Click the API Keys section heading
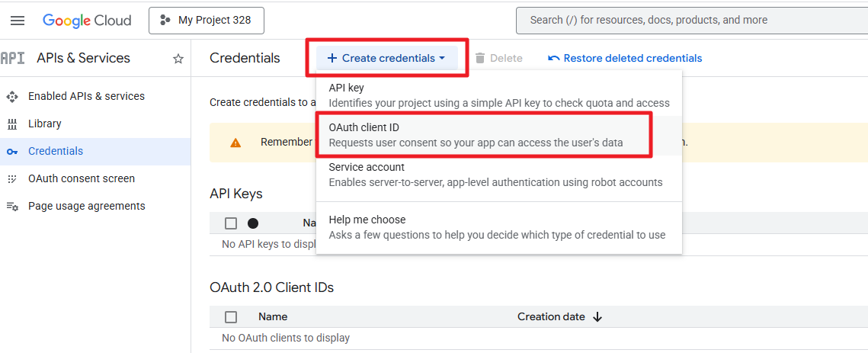This screenshot has height=353, width=868. pos(235,194)
